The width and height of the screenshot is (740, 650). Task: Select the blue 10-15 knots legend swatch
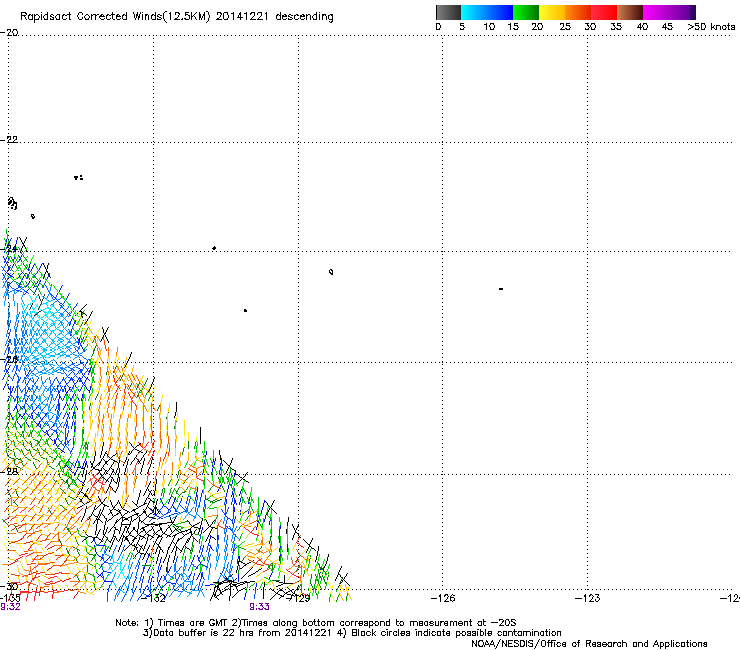[x=500, y=12]
